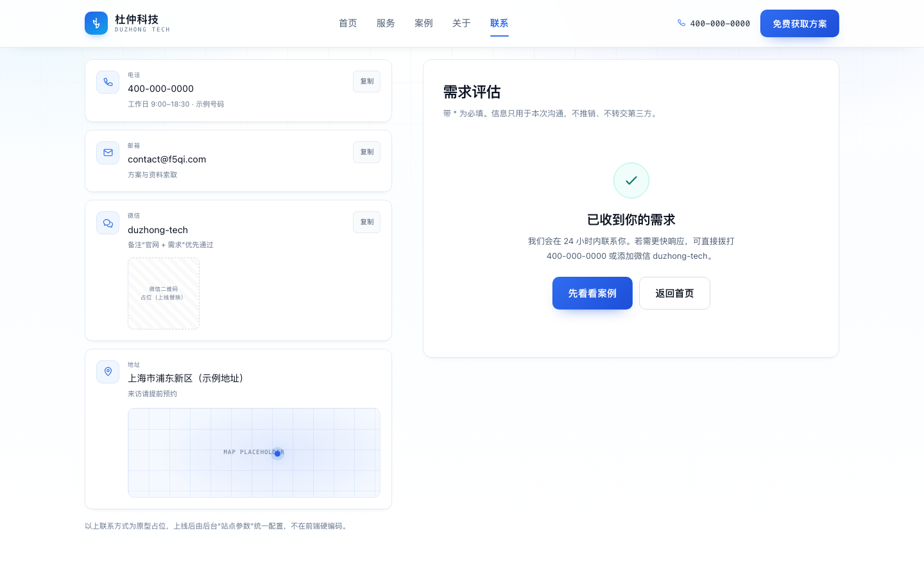Copy the WeChat ID with 复制
Viewport: 924px width, 578px height.
pos(367,222)
